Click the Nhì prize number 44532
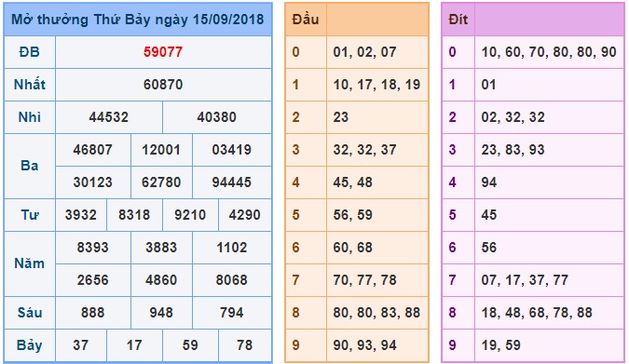 (x=109, y=117)
